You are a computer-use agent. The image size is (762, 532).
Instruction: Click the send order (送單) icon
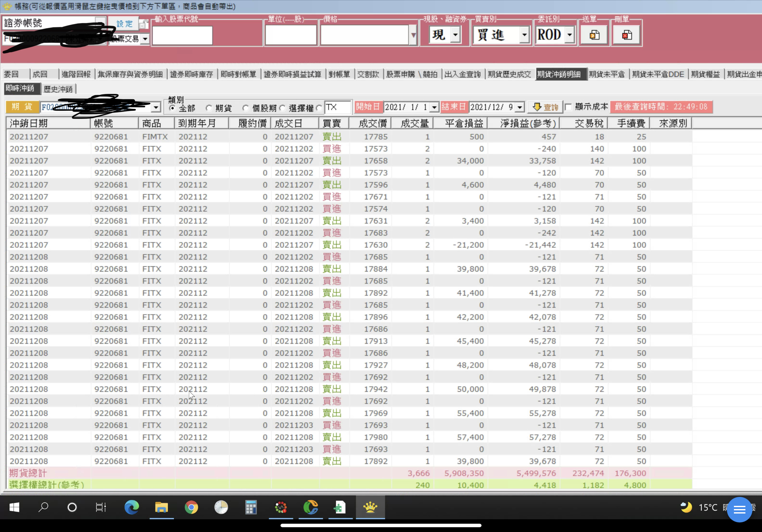(594, 35)
